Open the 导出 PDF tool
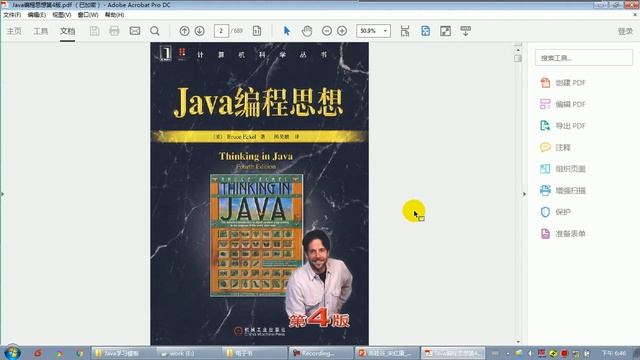 563,126
